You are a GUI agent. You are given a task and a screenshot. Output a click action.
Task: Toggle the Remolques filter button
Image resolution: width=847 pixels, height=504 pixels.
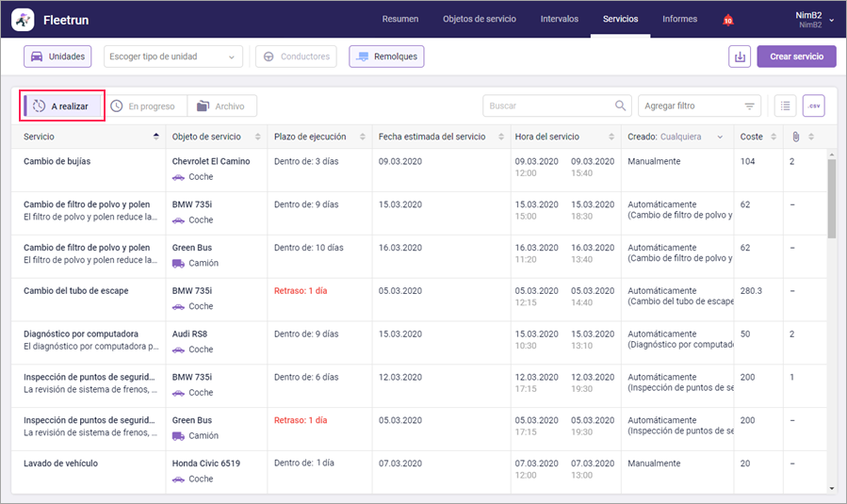(x=386, y=57)
